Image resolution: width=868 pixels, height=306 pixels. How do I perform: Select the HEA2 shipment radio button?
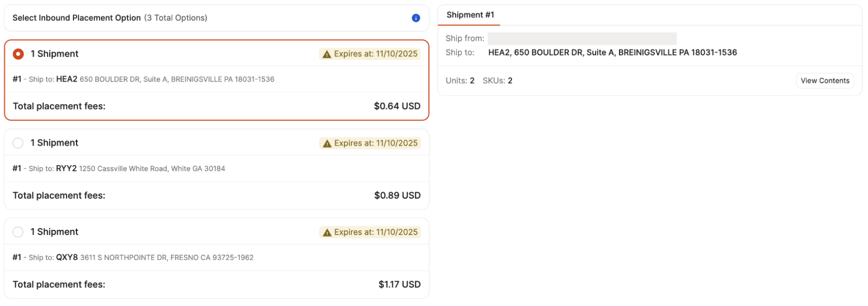coord(18,54)
